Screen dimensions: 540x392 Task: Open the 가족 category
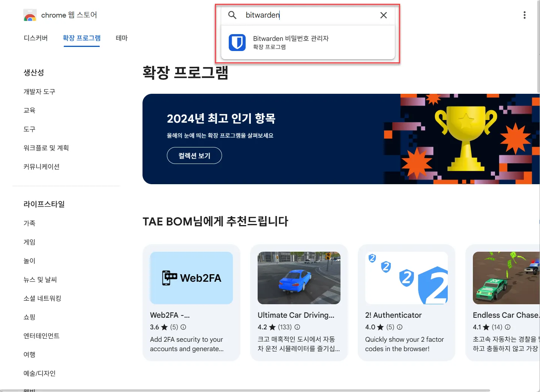coord(29,223)
